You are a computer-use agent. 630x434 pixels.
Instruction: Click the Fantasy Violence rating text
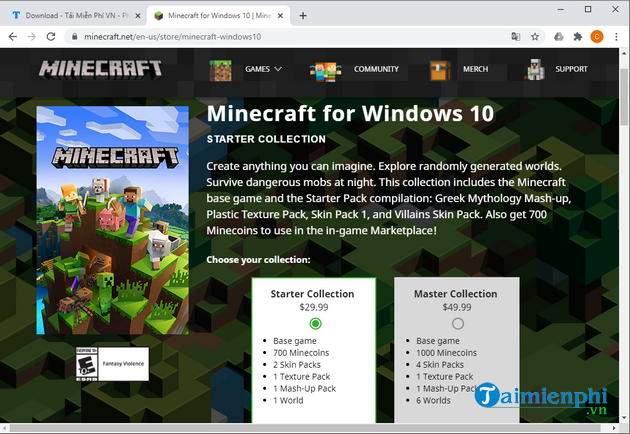[123, 364]
